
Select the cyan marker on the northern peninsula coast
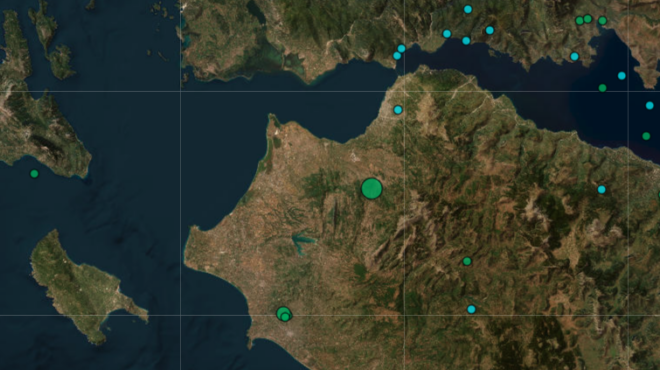point(398,110)
